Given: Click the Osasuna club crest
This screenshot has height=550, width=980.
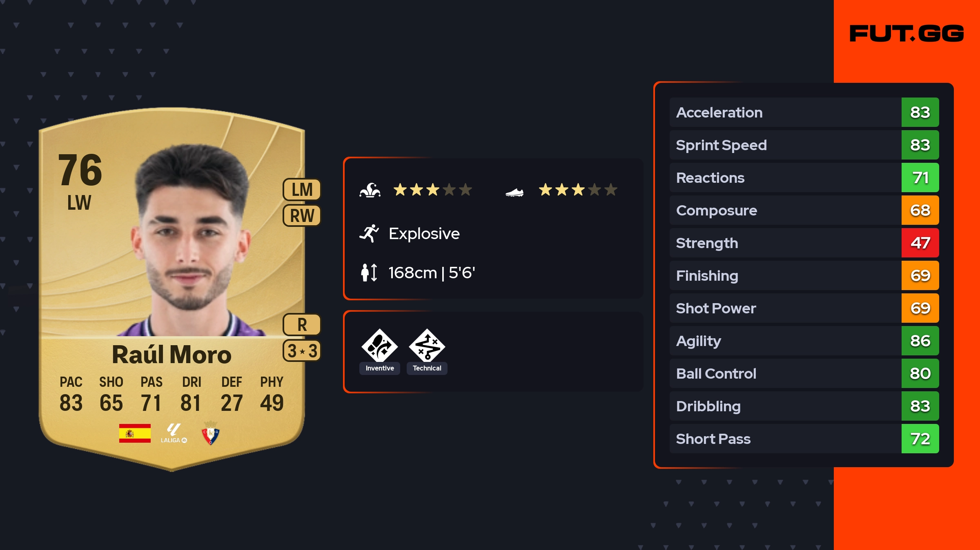Looking at the screenshot, I should pyautogui.click(x=211, y=432).
